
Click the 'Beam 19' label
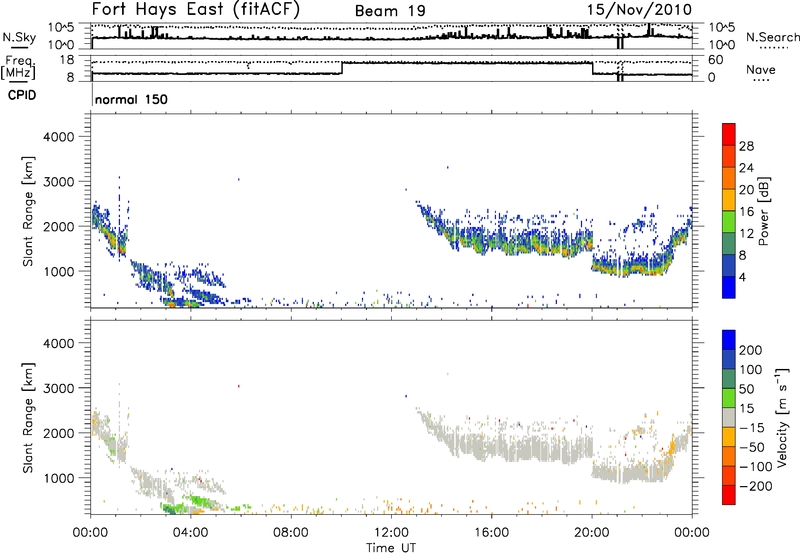(390, 11)
